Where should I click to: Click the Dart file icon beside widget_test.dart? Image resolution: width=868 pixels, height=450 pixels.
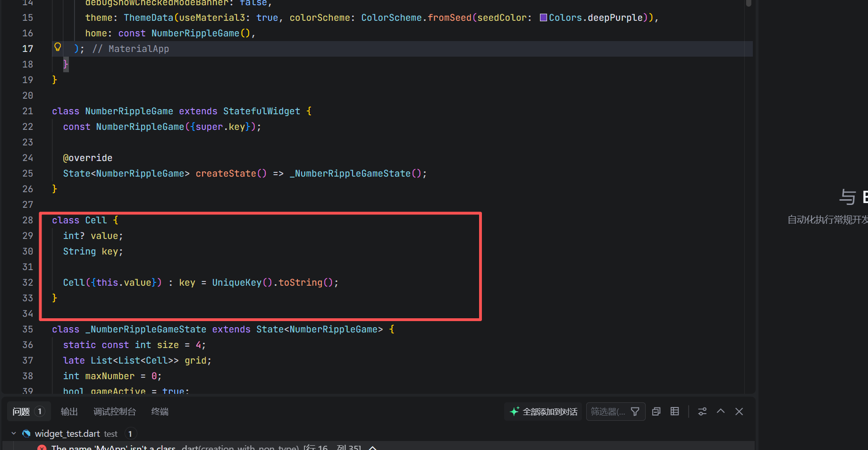coord(26,433)
